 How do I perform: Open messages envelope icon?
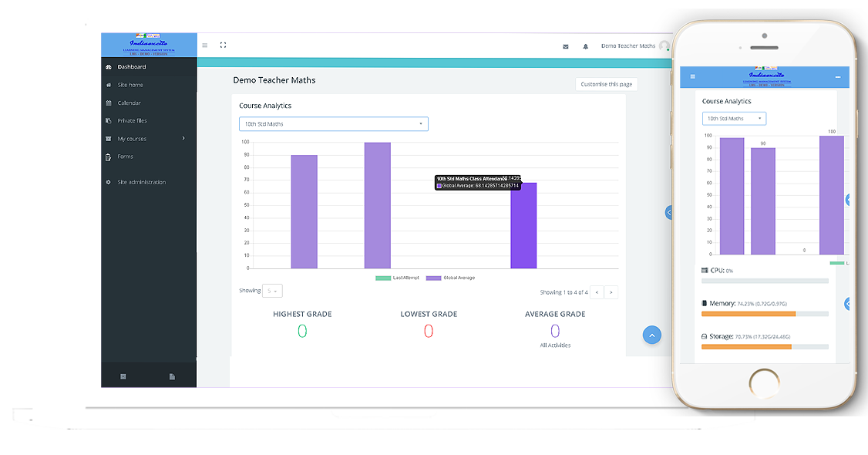[x=566, y=46]
